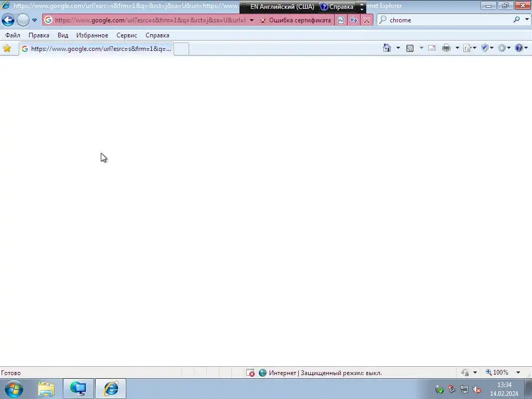Click Справка on the language bar

point(337,7)
